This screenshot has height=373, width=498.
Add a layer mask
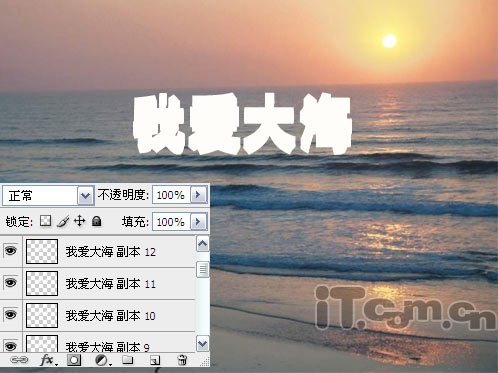tap(74, 360)
